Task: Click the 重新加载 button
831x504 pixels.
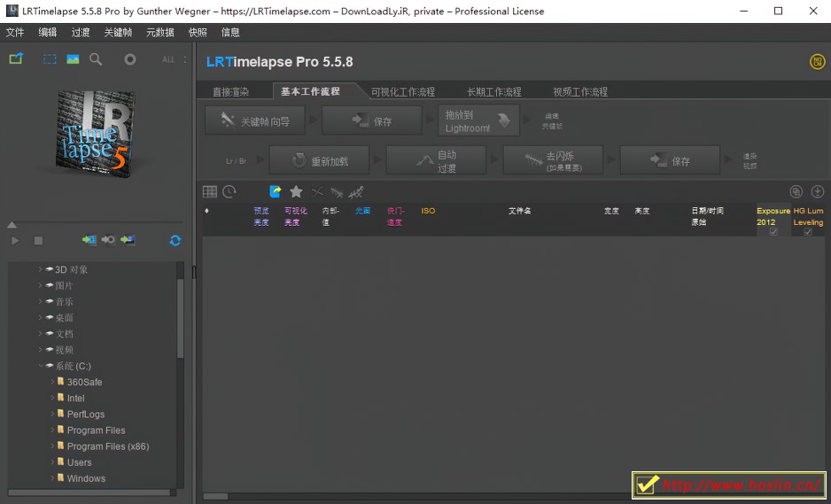Action: tap(320, 161)
